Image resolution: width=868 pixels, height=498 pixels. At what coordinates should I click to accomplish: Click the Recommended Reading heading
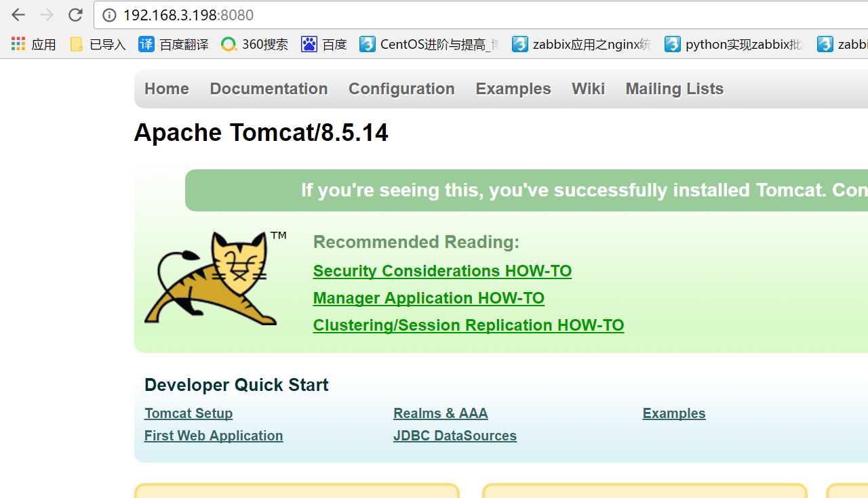pyautogui.click(x=416, y=242)
